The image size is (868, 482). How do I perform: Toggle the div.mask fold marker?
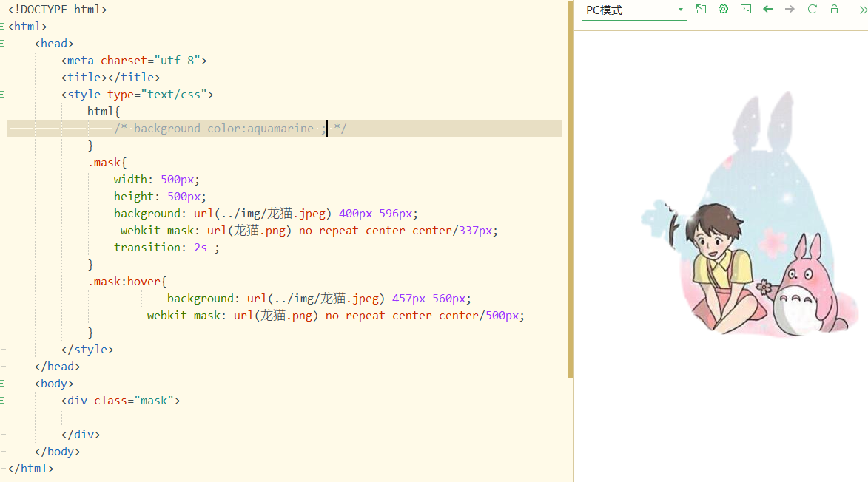point(3,400)
